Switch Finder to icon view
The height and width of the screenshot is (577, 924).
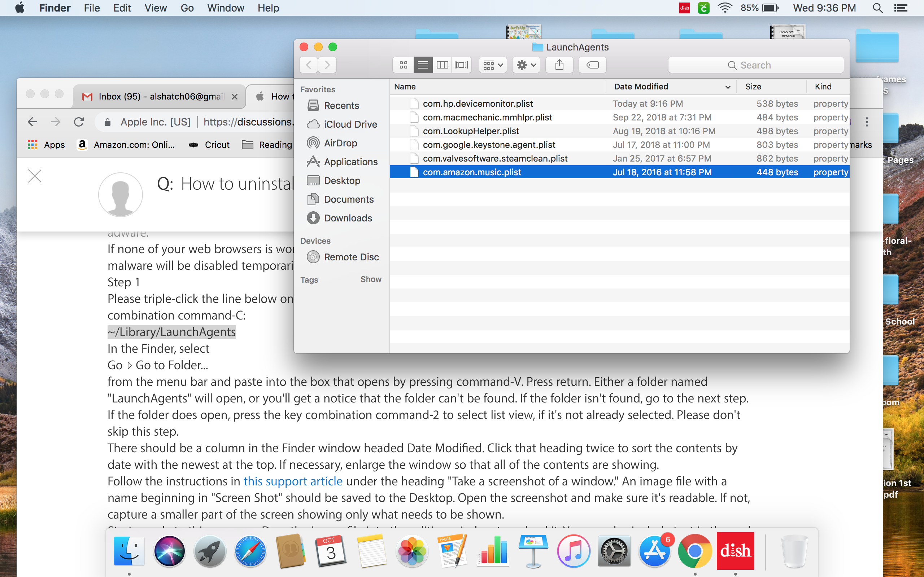[403, 65]
